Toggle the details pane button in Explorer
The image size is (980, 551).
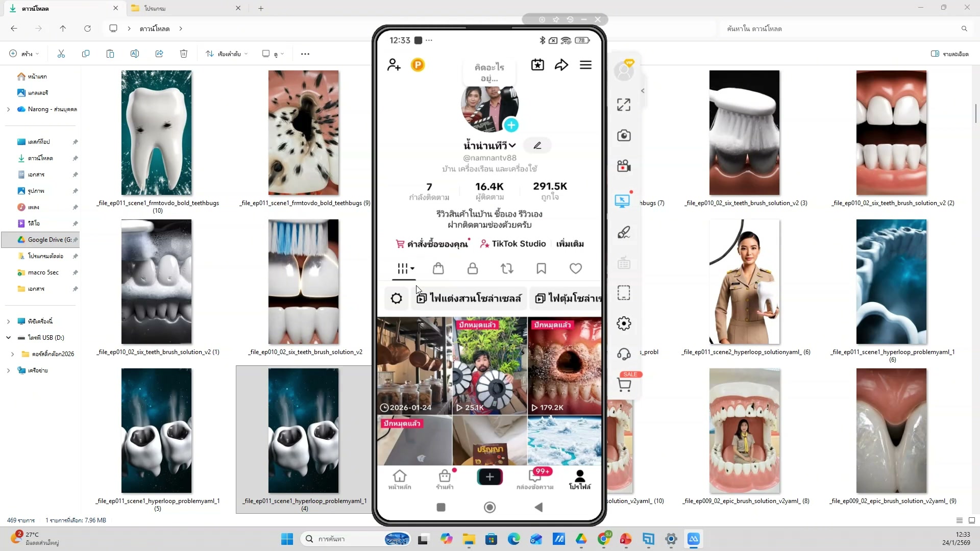pos(949,54)
